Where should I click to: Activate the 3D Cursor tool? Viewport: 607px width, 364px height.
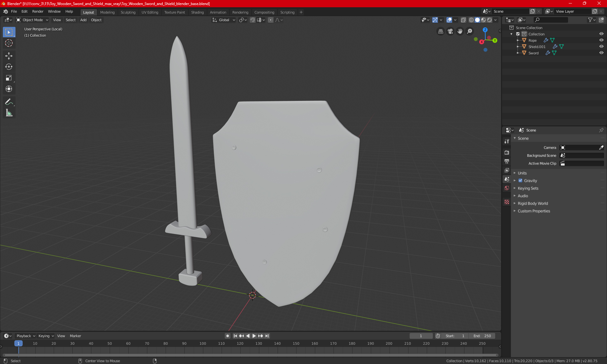pos(9,43)
